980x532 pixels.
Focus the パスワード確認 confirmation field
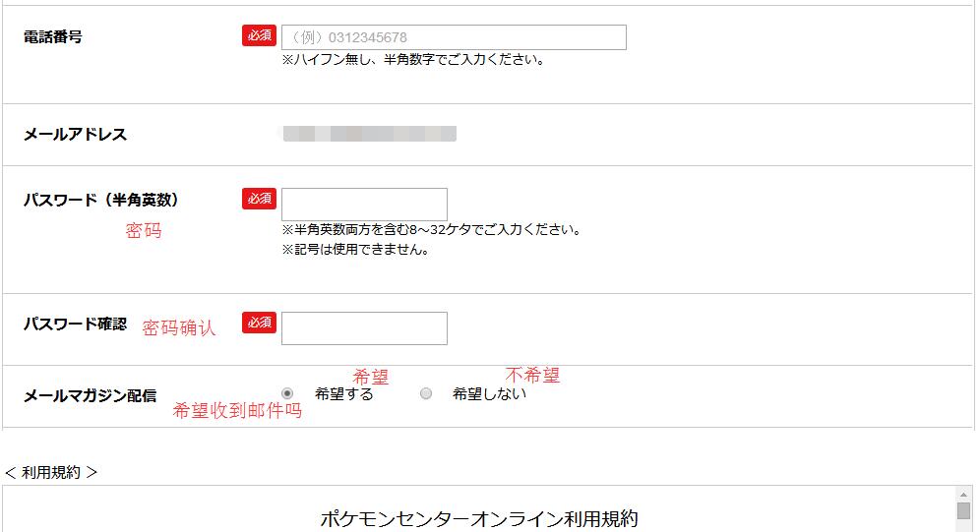pyautogui.click(x=364, y=328)
